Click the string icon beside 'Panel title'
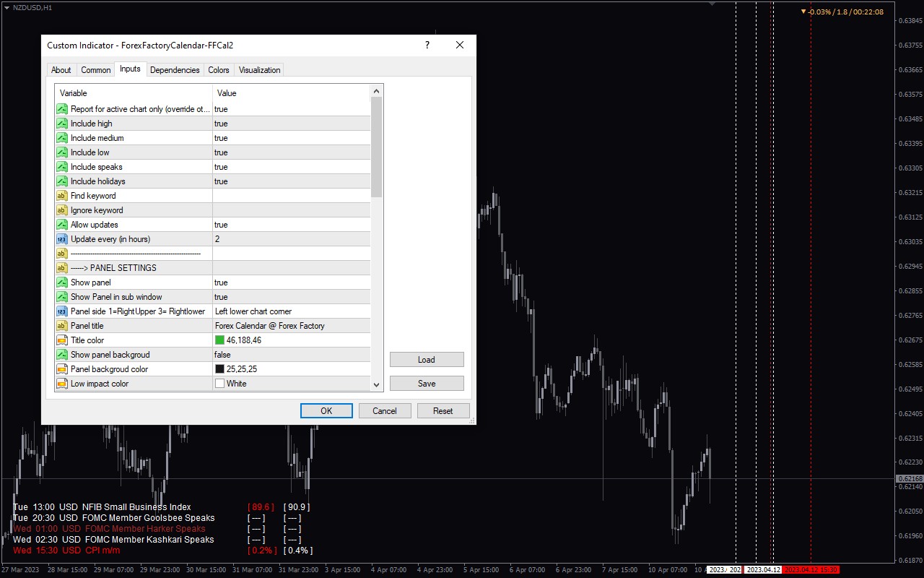The width and height of the screenshot is (924, 578). pos(62,326)
